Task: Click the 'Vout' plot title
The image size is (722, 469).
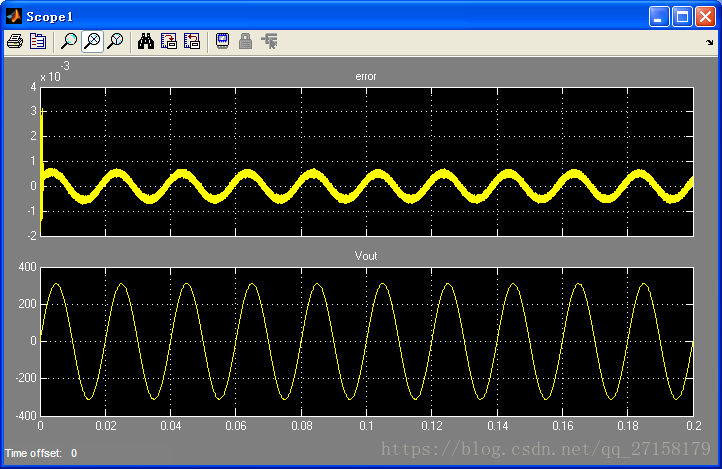Action: (x=366, y=256)
